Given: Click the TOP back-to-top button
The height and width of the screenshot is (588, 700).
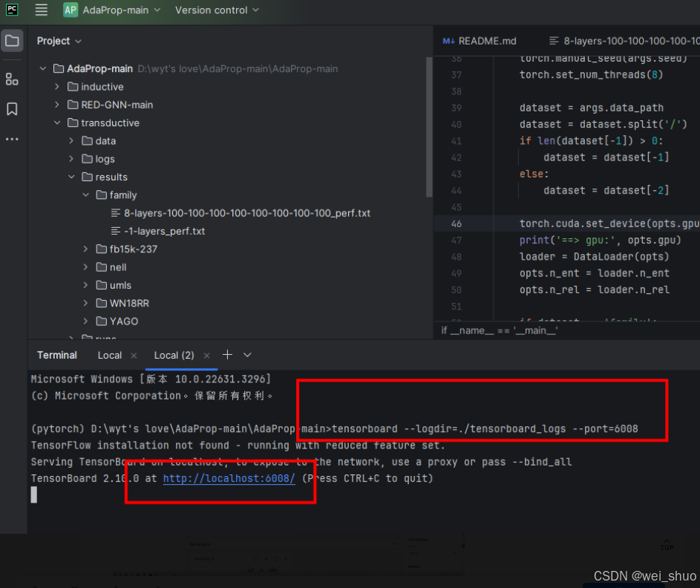Looking at the screenshot, I should pos(667,545).
